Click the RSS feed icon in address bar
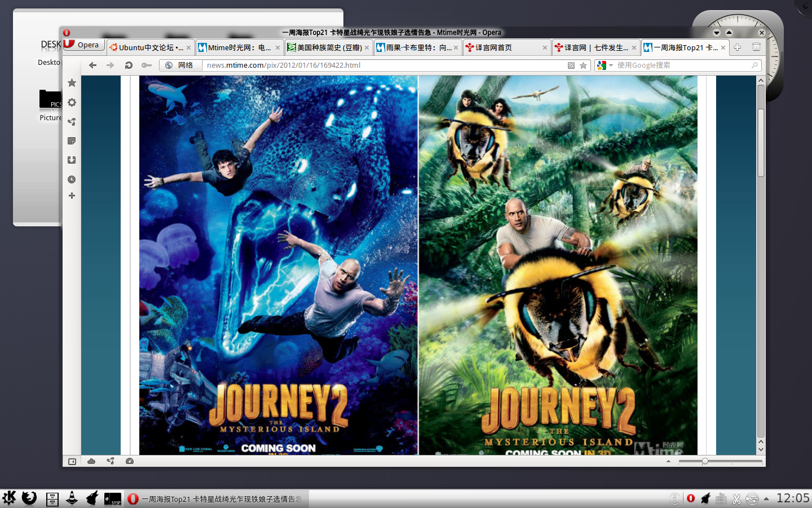The height and width of the screenshot is (508, 812). point(571,65)
